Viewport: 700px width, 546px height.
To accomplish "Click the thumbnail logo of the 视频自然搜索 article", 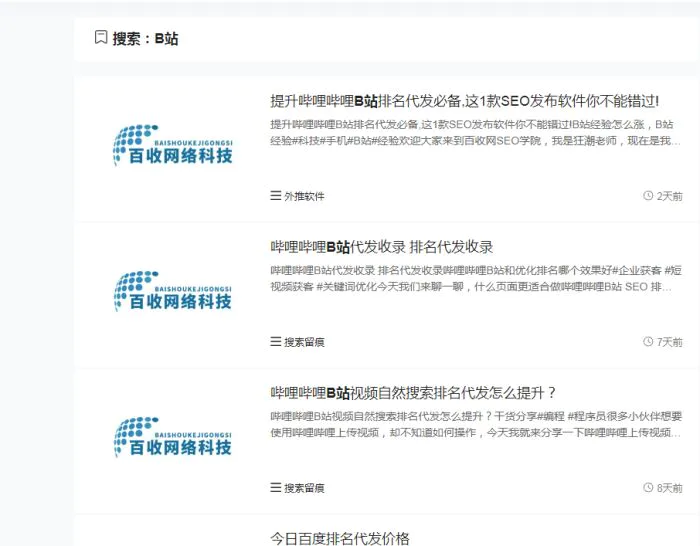I will tap(173, 437).
